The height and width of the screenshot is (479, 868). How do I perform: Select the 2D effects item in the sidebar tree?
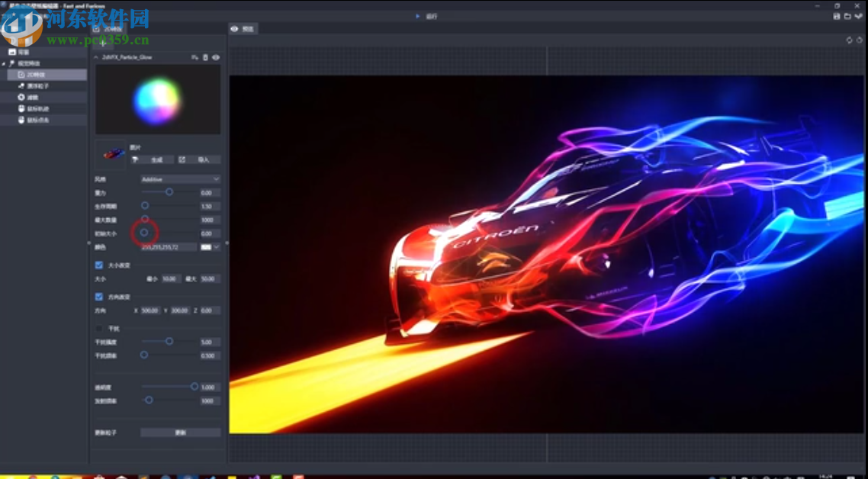coord(37,75)
